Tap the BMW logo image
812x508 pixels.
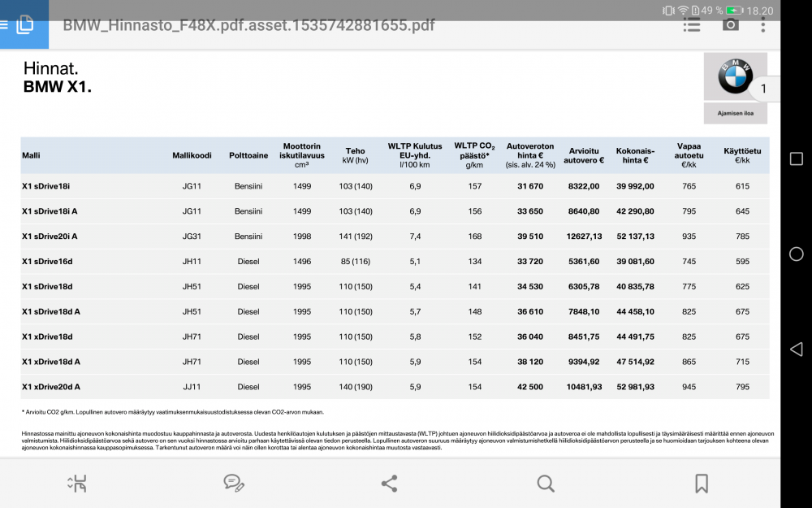pyautogui.click(x=735, y=76)
